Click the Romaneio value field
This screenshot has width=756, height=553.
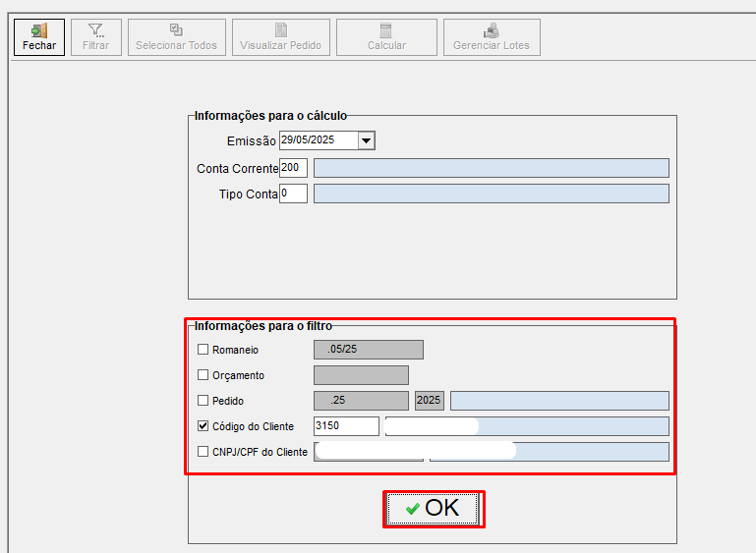[368, 350]
